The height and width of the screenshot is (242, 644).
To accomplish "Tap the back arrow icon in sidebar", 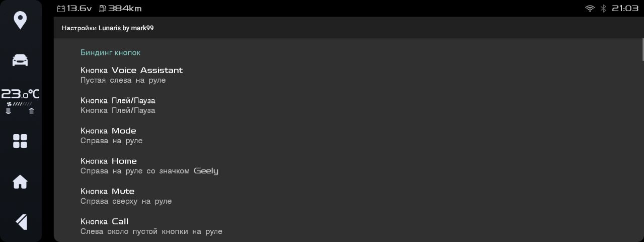I will click(x=21, y=222).
